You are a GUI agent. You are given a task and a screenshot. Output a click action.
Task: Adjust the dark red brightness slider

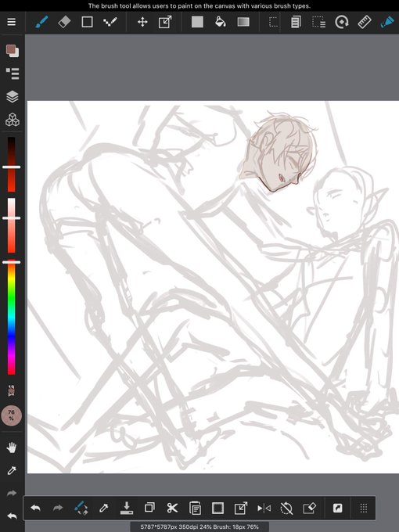[x=12, y=164]
